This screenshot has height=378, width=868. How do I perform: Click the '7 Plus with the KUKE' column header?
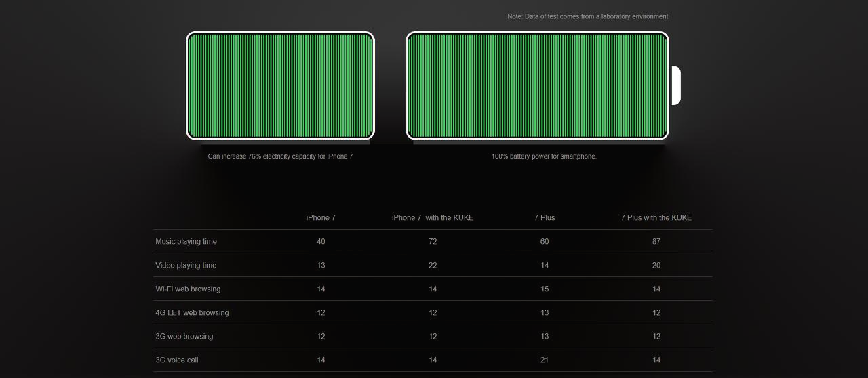pos(656,217)
